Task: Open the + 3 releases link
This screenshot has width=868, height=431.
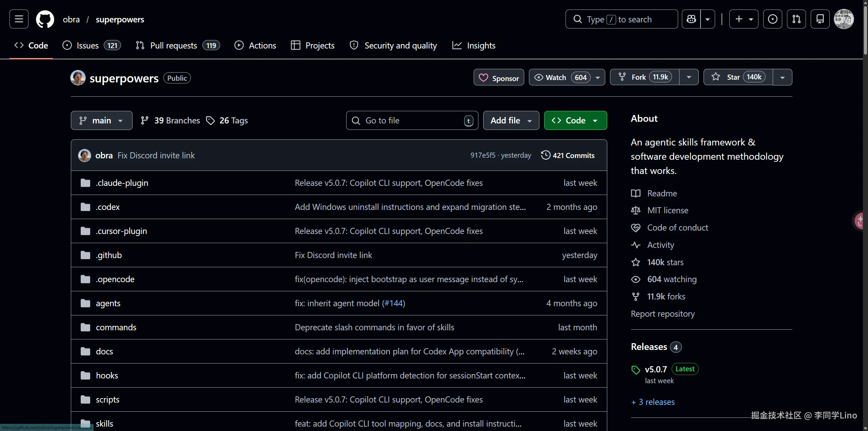Action: [653, 402]
